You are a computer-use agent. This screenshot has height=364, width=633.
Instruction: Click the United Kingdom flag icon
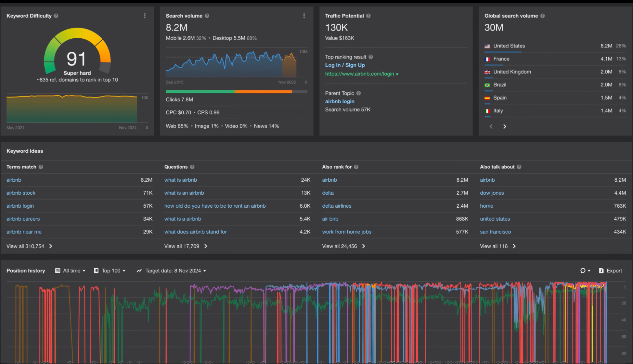click(487, 72)
